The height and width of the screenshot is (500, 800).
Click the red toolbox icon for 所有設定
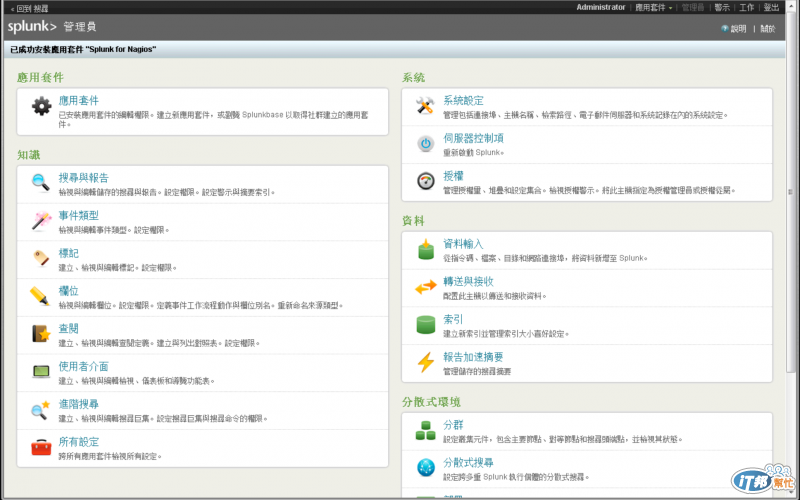coord(41,447)
